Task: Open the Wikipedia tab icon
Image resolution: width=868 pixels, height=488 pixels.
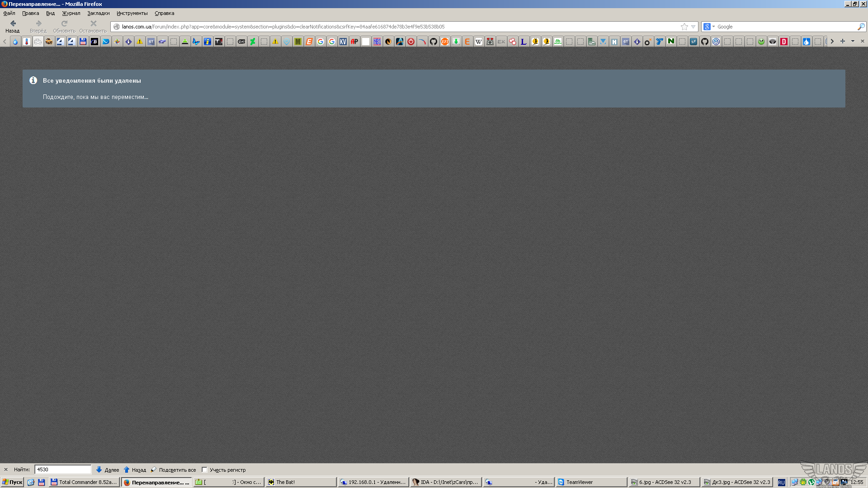Action: tap(479, 42)
